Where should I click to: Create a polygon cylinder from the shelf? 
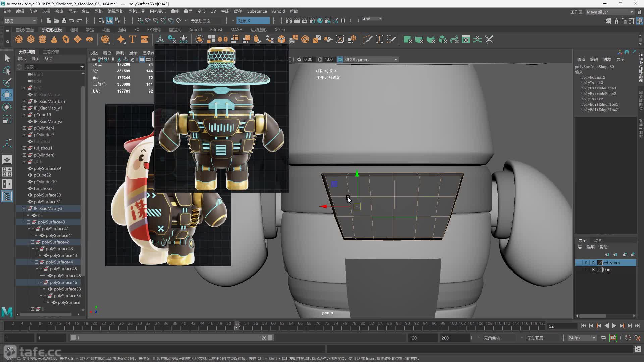click(x=42, y=39)
